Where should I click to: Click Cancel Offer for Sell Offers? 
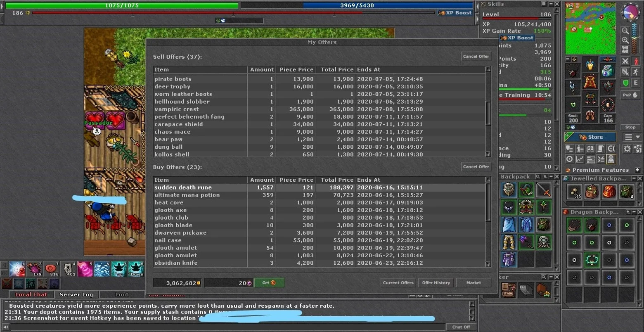(476, 57)
